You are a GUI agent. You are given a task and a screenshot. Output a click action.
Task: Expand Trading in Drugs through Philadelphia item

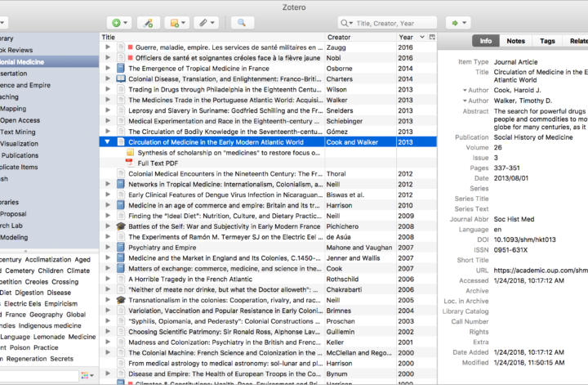(108, 89)
